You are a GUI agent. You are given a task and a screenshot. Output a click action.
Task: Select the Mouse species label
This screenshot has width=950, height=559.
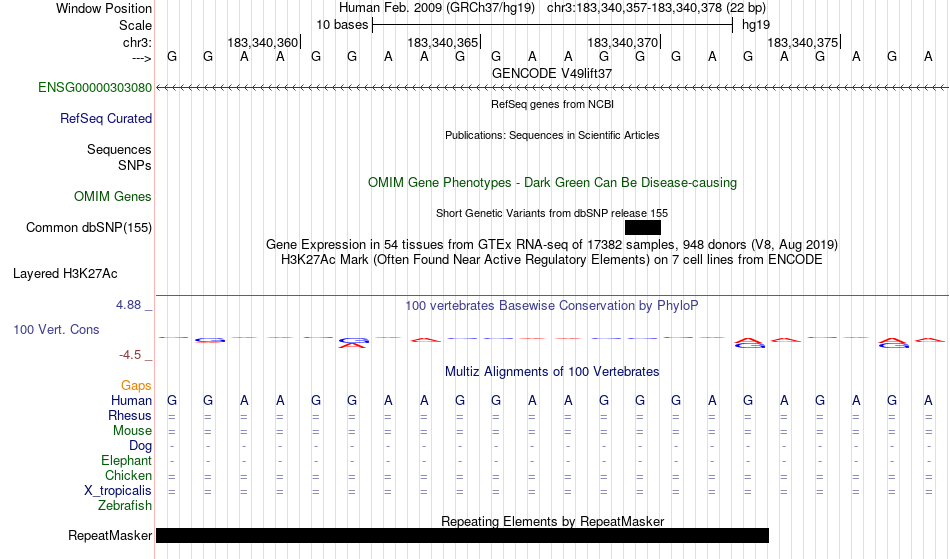pos(133,431)
